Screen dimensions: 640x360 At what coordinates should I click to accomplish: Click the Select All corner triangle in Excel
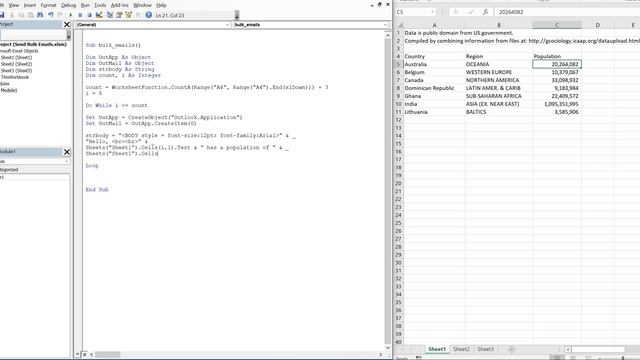pyautogui.click(x=400, y=25)
